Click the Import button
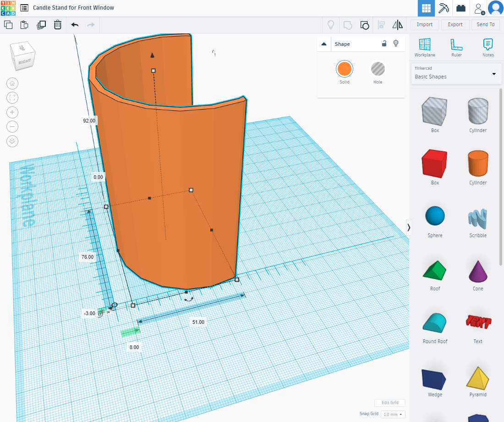The height and width of the screenshot is (422, 504). [x=425, y=24]
